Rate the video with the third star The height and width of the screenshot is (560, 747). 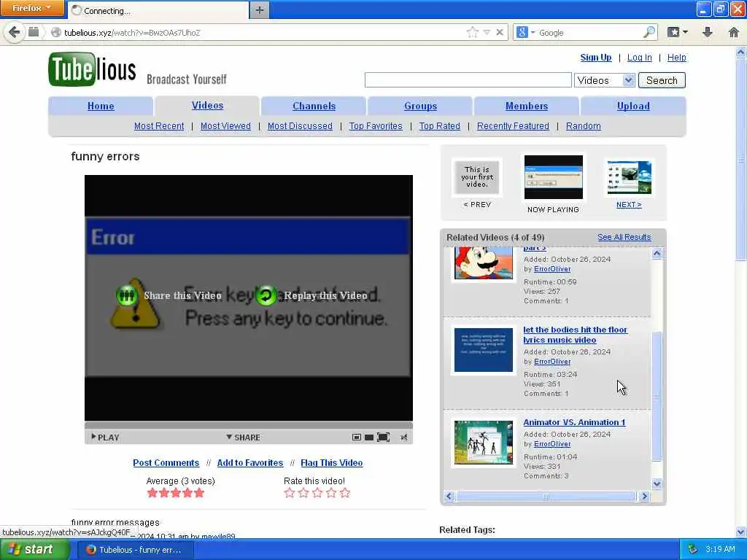(317, 493)
